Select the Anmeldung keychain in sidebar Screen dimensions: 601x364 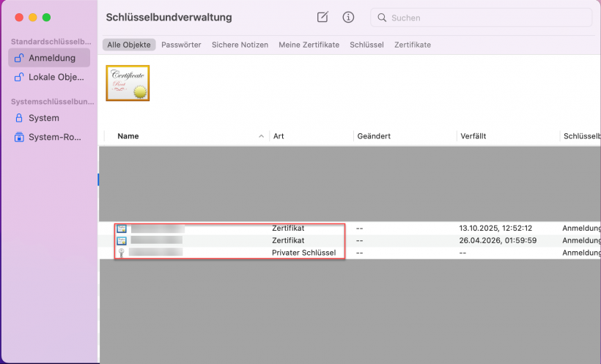tap(49, 58)
